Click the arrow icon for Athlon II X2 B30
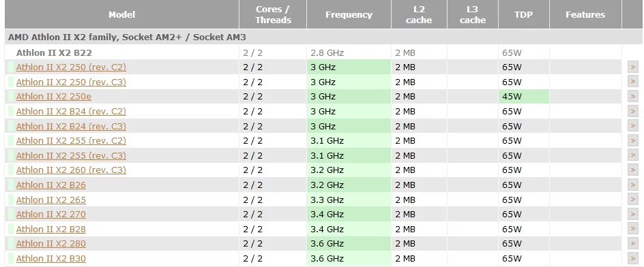This screenshot has height=267, width=644. tap(633, 258)
